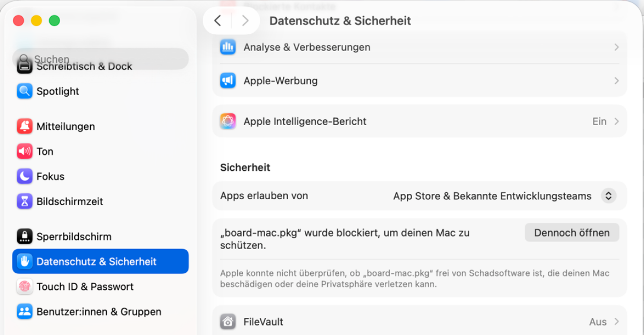Image resolution: width=644 pixels, height=335 pixels.
Task: Click the Ton speaker icon
Action: pyautogui.click(x=25, y=151)
